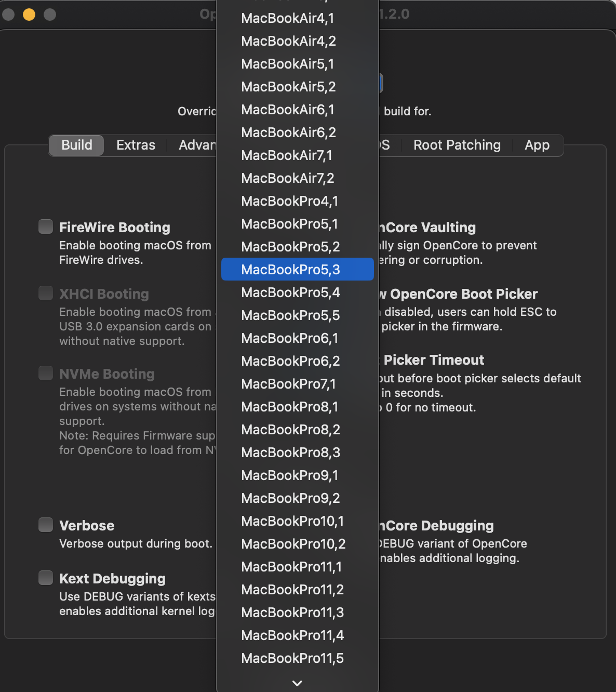
Task: Select MacBookAir6,1 option
Action: pyautogui.click(x=288, y=110)
